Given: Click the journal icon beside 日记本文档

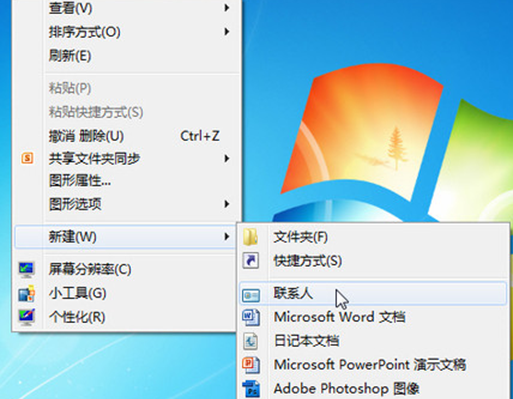Looking at the screenshot, I should coord(250,341).
